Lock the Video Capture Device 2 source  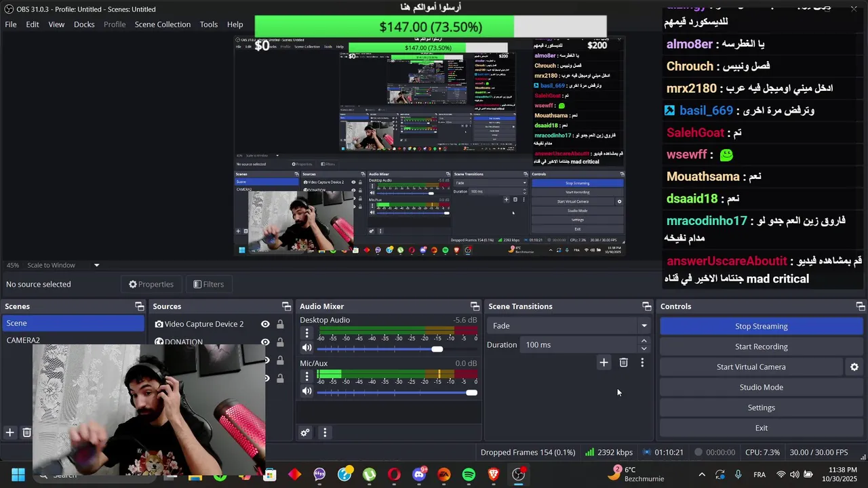280,324
